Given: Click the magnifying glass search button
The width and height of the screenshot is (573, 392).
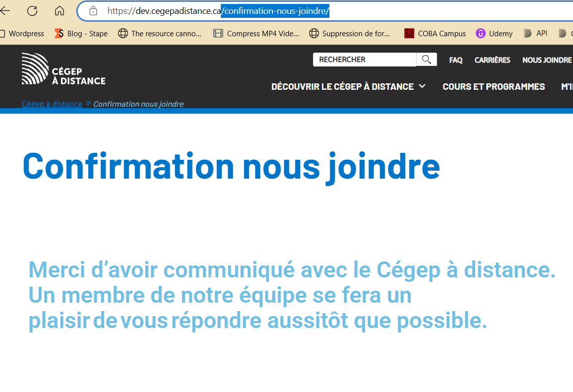Looking at the screenshot, I should coord(427,60).
